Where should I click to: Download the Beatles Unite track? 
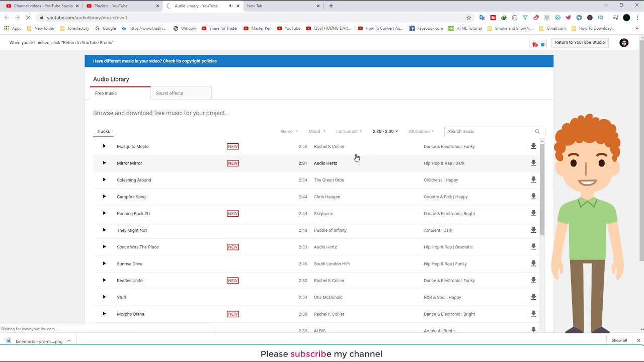[533, 280]
